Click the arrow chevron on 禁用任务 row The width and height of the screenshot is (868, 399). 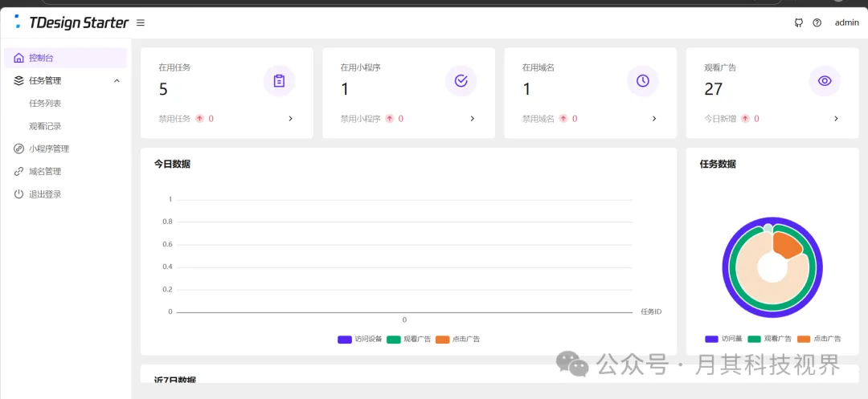pyautogui.click(x=291, y=119)
